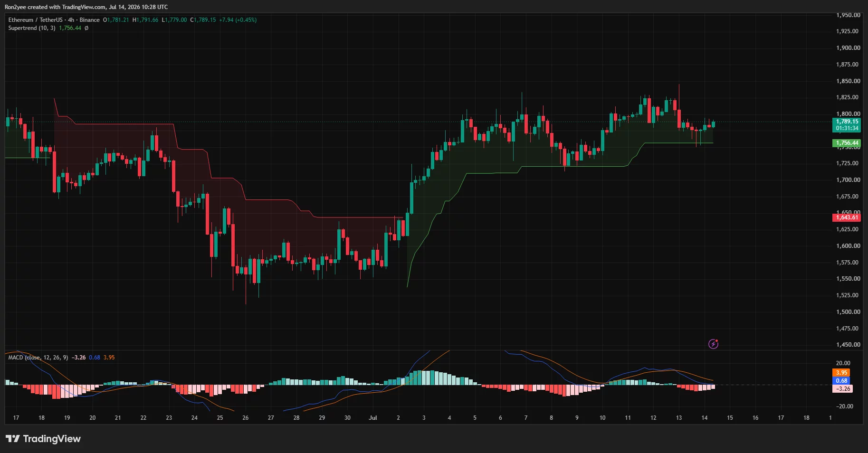868x453 pixels.
Task: Click the close value C1,789.15 in legend
Action: (x=203, y=20)
